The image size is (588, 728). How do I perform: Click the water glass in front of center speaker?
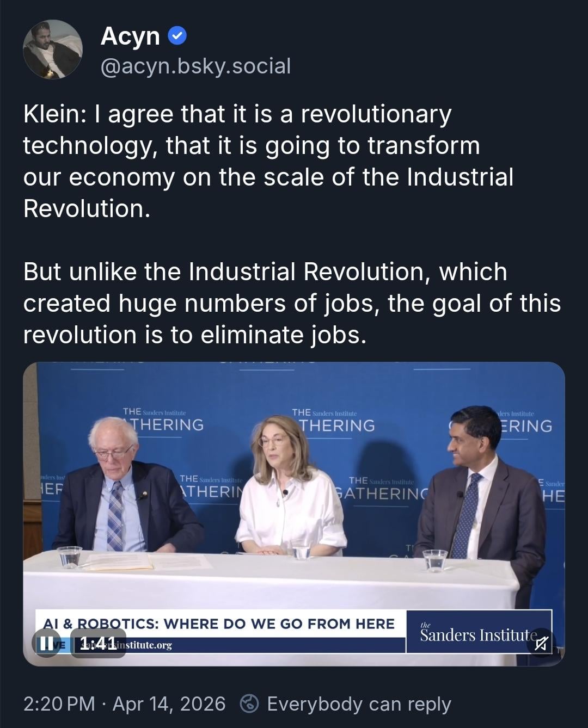pyautogui.click(x=301, y=551)
